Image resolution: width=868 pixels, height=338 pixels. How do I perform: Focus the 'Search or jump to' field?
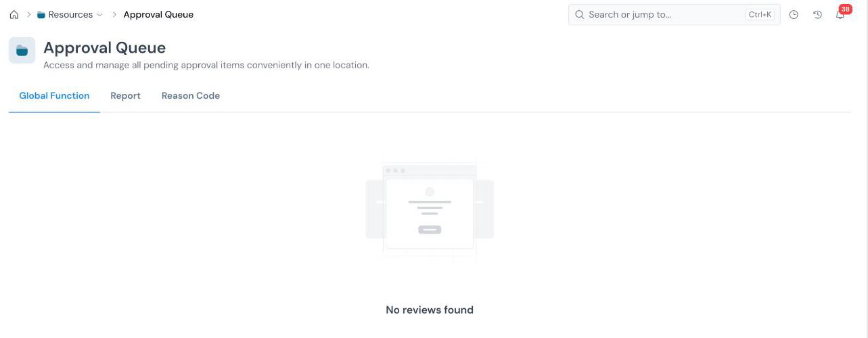point(674,14)
